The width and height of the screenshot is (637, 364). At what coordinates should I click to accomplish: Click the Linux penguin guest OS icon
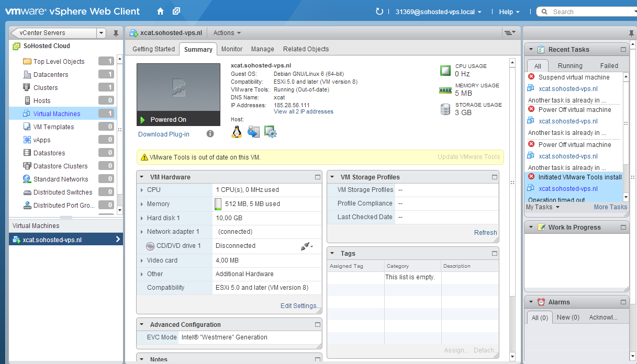237,132
